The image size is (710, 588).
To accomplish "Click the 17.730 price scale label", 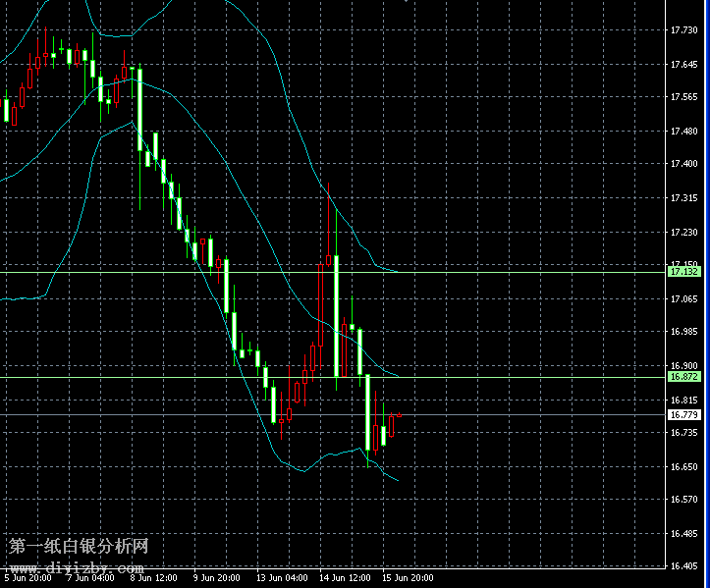I will point(683,31).
